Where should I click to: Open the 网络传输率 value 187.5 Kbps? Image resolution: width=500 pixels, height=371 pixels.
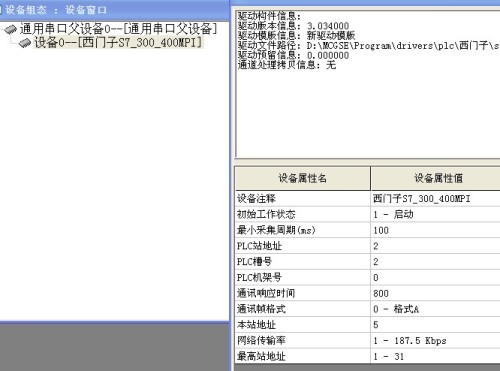[x=436, y=341]
